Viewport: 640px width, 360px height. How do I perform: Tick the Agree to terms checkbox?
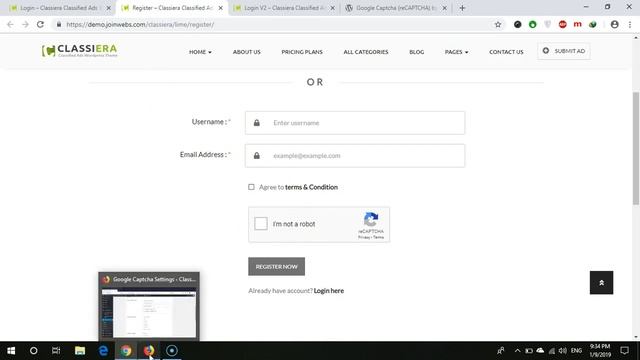point(251,187)
